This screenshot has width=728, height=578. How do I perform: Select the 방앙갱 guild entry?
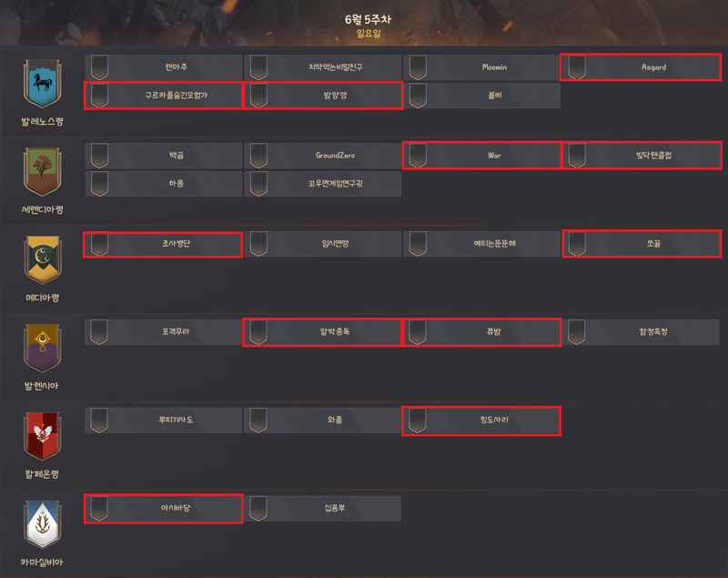tap(323, 96)
